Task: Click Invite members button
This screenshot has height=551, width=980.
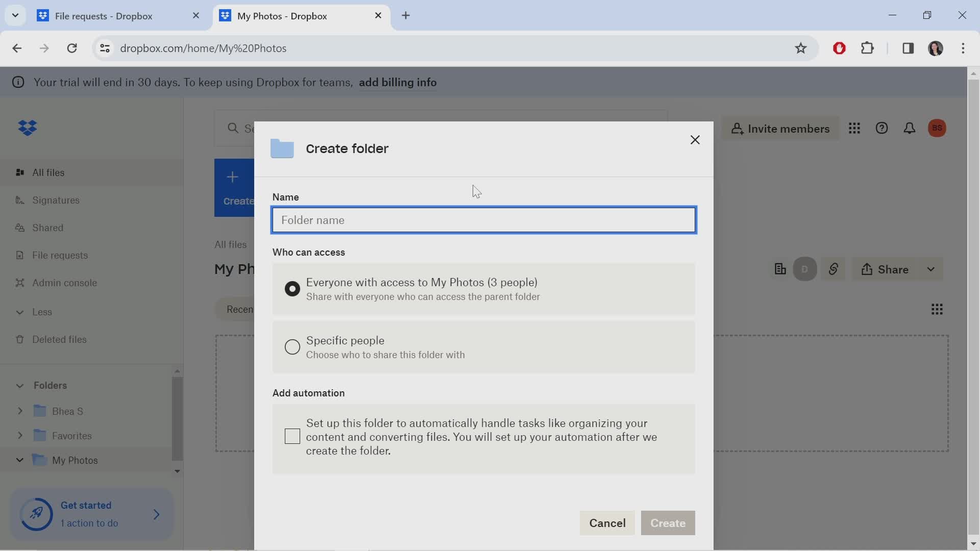Action: click(x=780, y=129)
